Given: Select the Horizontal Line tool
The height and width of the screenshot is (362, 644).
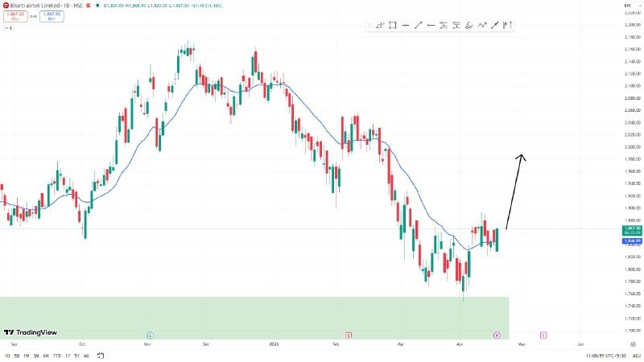Looking at the screenshot, I should click(x=406, y=26).
